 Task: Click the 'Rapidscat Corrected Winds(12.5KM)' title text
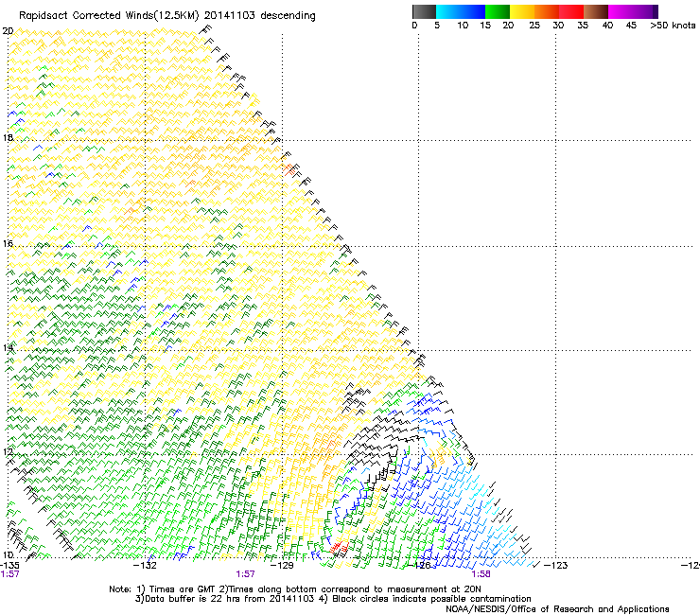tap(110, 16)
